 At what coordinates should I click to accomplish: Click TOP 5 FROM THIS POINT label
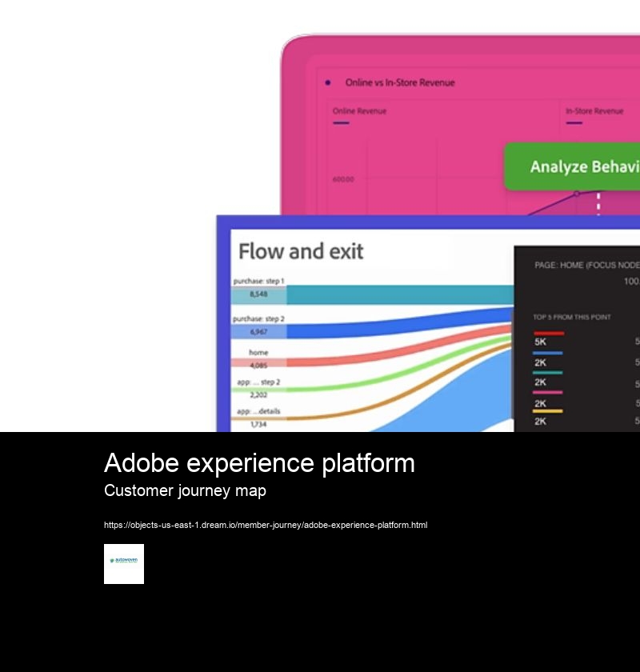point(572,317)
